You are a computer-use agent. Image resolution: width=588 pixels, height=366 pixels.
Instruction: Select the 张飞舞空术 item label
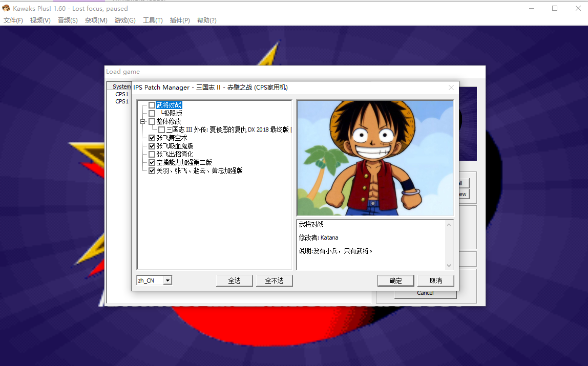[x=172, y=138]
